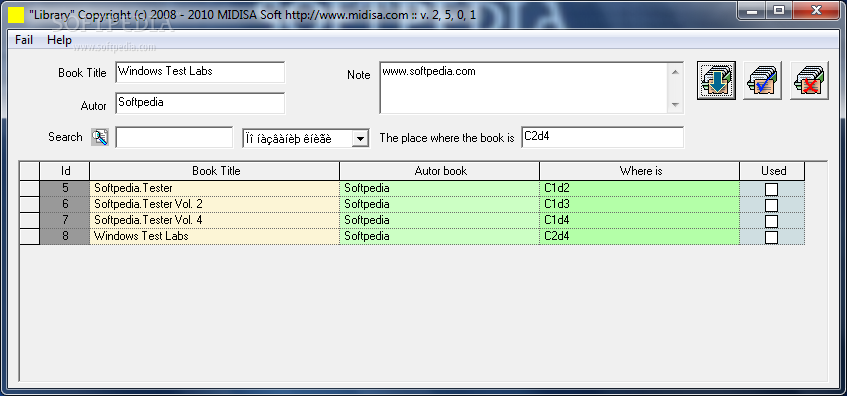Click author cell Softpedia in row 7

click(439, 220)
